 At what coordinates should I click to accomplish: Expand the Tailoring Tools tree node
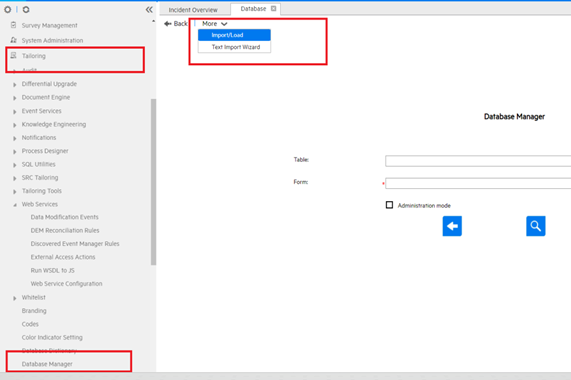15,191
